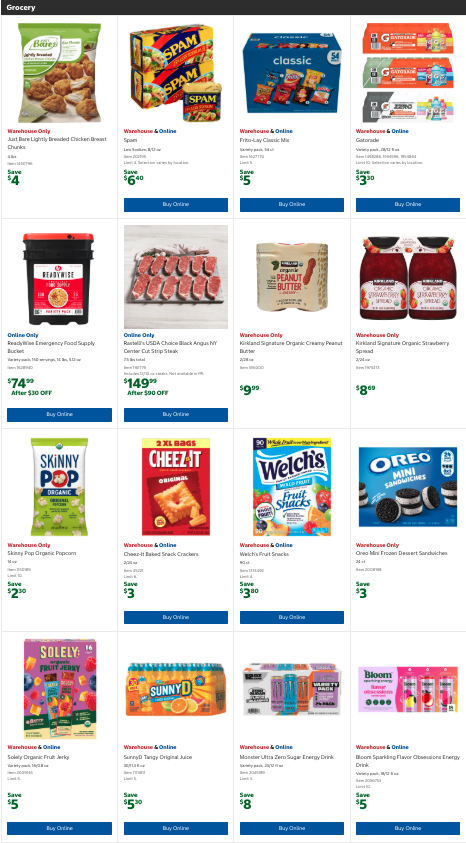Click Buy Online for Monster Ultra energy drink
The width and height of the screenshot is (466, 843).
(292, 828)
